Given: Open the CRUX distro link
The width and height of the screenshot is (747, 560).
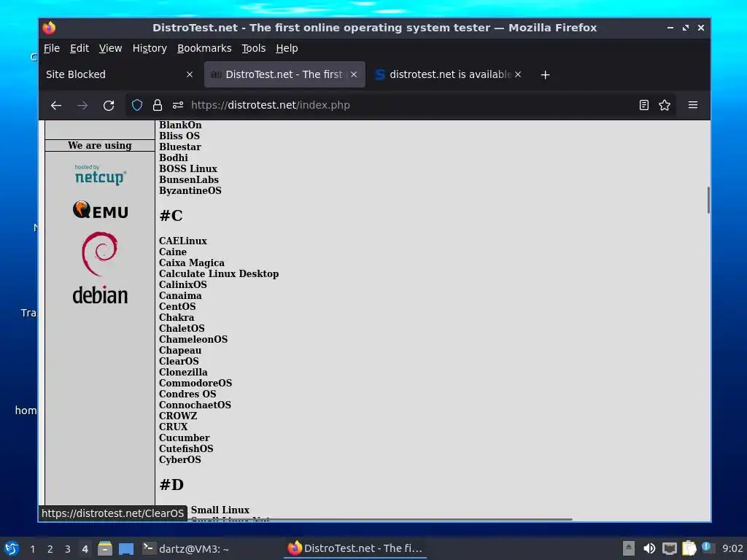Looking at the screenshot, I should pos(173,427).
